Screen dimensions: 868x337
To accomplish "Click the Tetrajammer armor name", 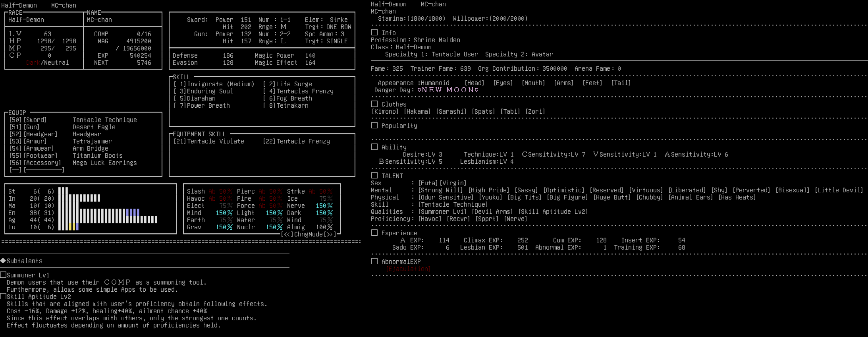I will click(92, 141).
